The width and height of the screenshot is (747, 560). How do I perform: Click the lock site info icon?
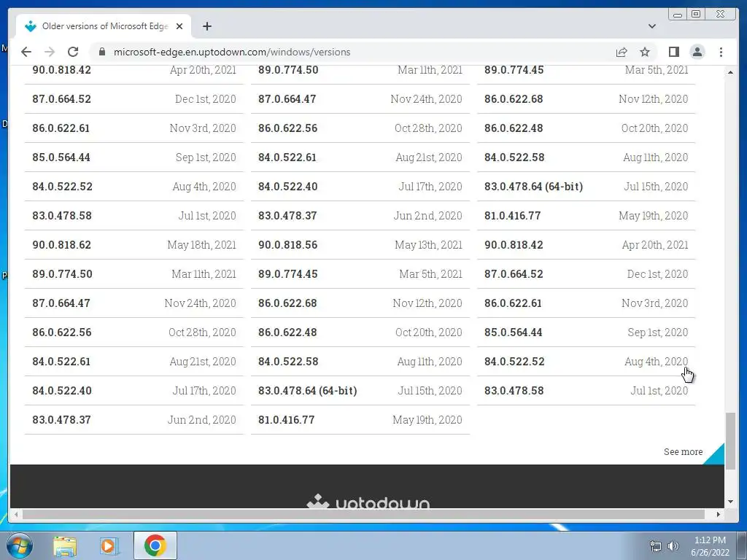[102, 52]
